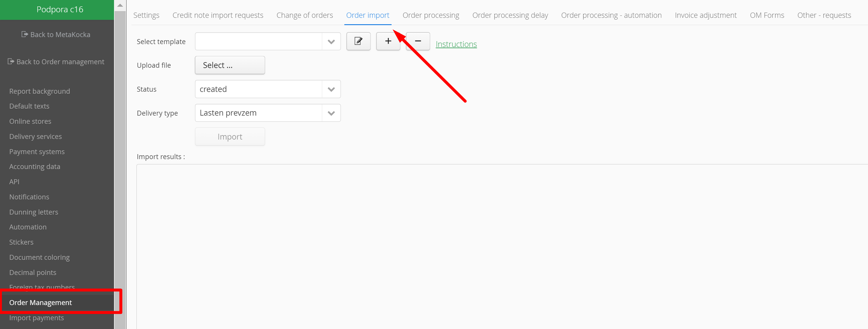This screenshot has height=329, width=868.
Task: Go to Online stores in the sidebar
Action: click(30, 121)
